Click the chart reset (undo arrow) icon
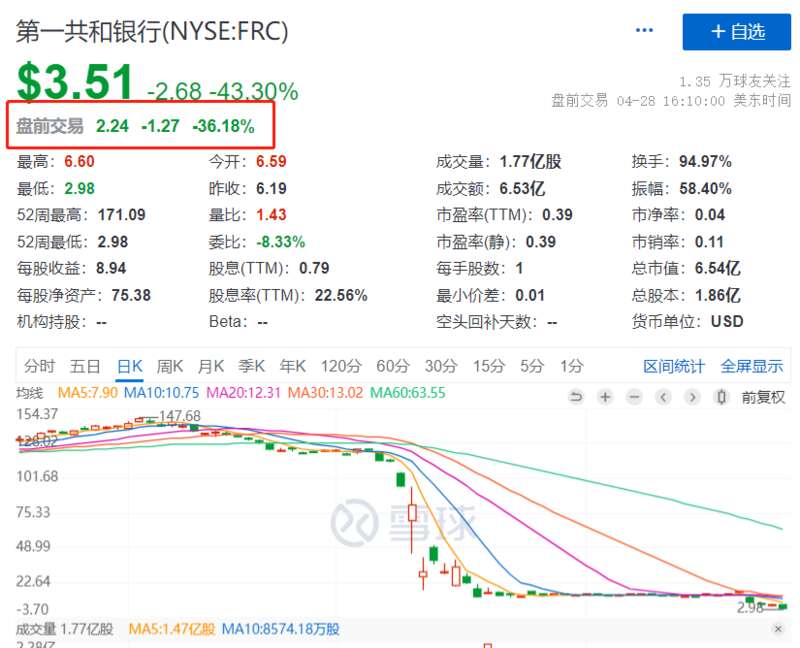The height and width of the screenshot is (648, 800). (575, 397)
